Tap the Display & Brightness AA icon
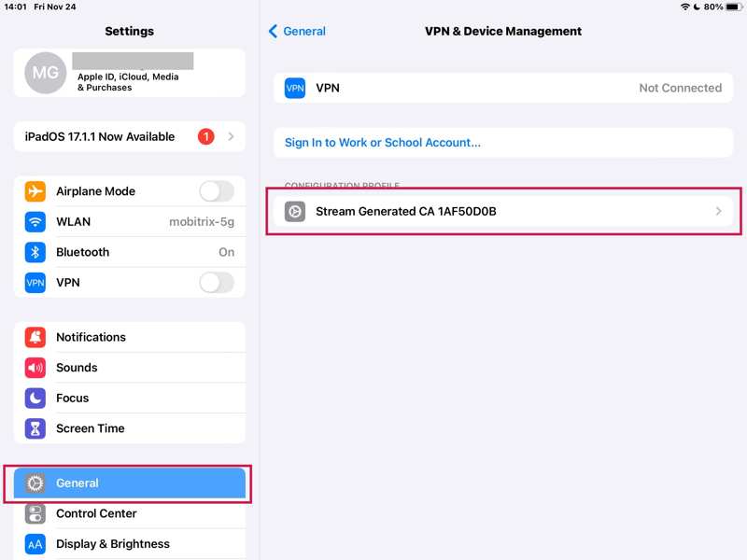The height and width of the screenshot is (560, 747). coord(35,544)
